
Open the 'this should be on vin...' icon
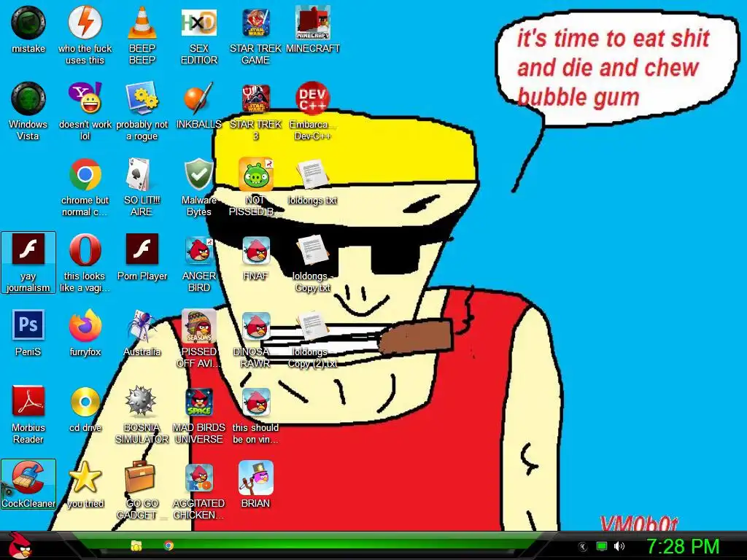coord(256,402)
